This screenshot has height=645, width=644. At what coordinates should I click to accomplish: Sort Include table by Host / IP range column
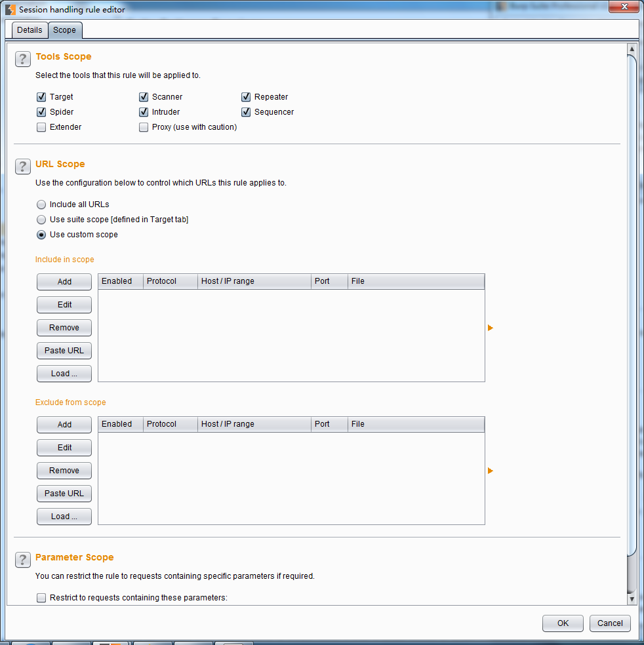pyautogui.click(x=254, y=281)
